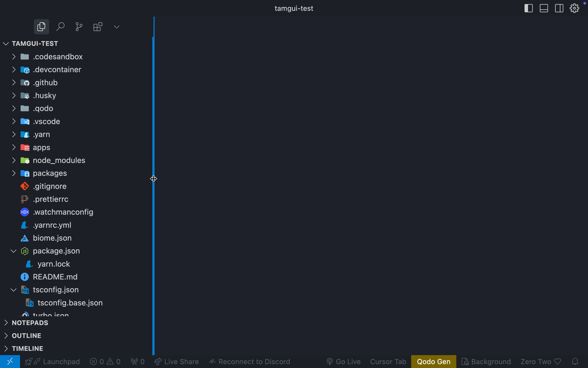Open problems panel via errors and warnings count

tap(105, 362)
